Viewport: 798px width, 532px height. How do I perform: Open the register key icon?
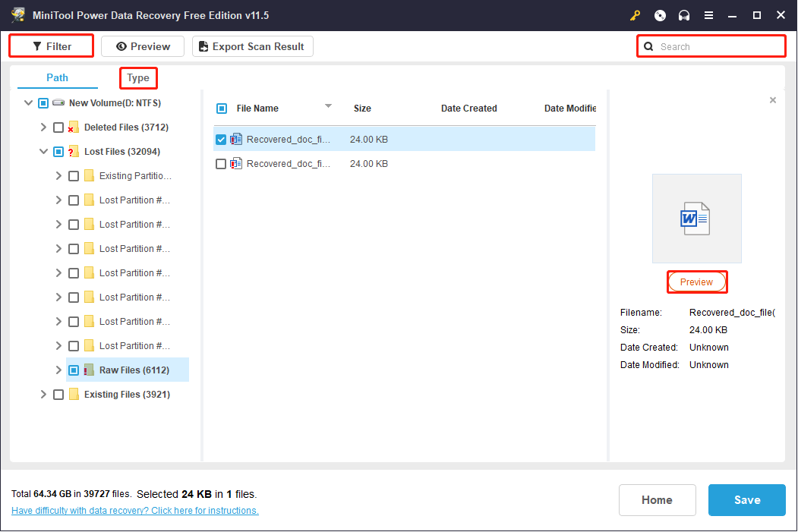[x=636, y=15]
